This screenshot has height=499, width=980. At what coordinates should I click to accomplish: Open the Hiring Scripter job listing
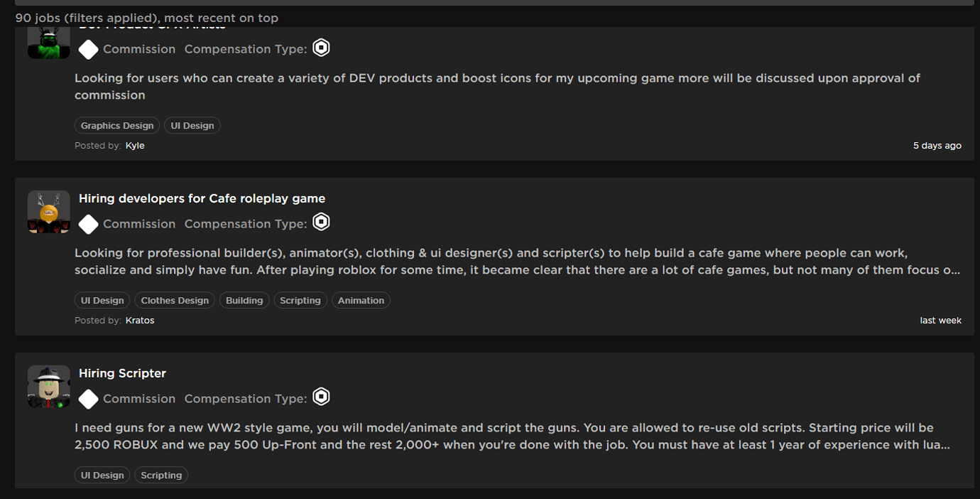pyautogui.click(x=122, y=372)
